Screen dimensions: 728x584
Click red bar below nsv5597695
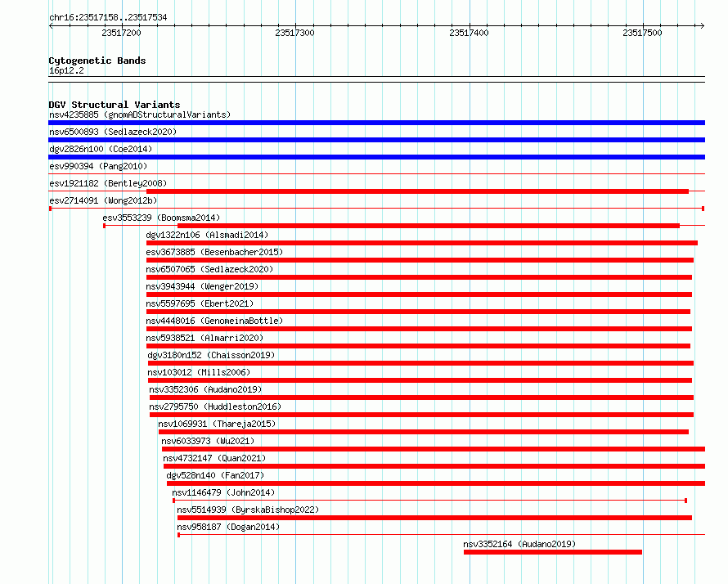pyautogui.click(x=418, y=312)
